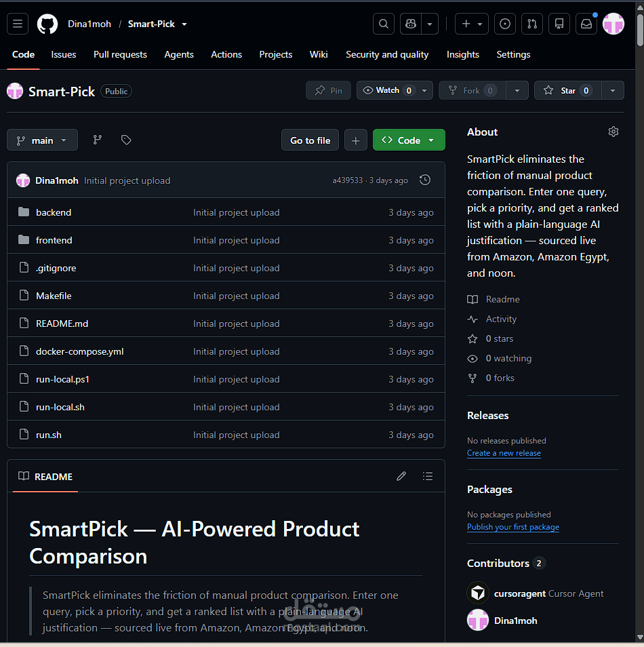644x647 pixels.
Task: Expand the main branch selector dropdown
Action: point(42,140)
